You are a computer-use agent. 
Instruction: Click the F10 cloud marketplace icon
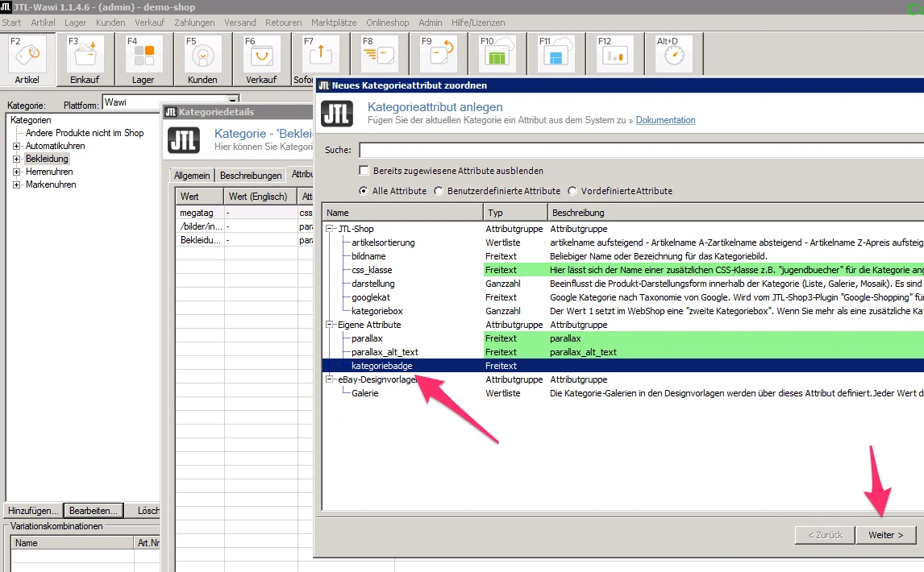pyautogui.click(x=497, y=56)
